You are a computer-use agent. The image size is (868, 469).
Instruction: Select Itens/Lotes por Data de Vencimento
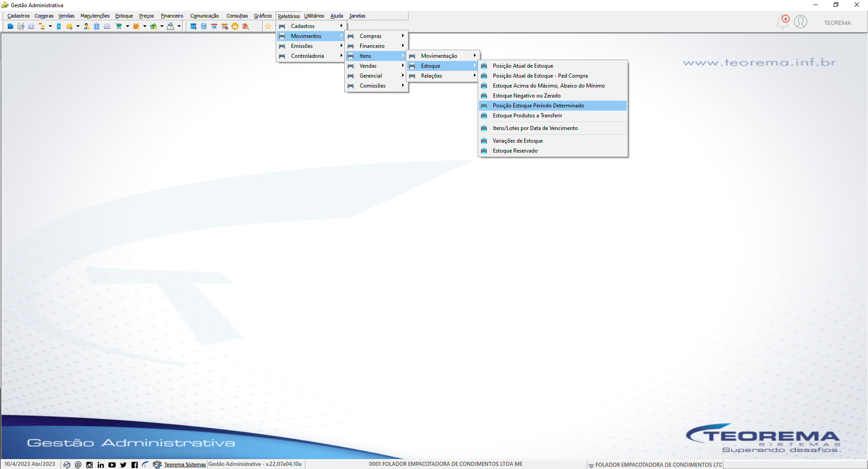[x=553, y=128]
